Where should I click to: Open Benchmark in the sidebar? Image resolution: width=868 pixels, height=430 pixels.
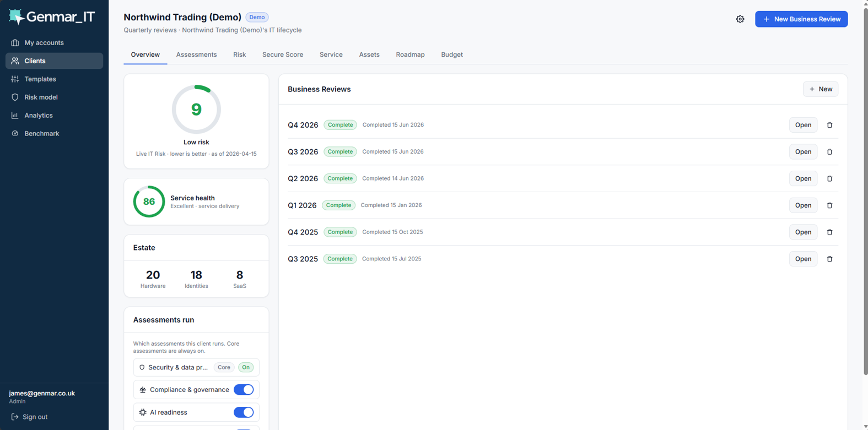54,133
